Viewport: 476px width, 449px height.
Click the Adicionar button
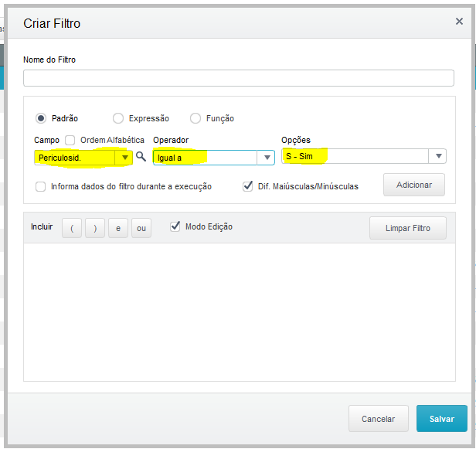point(414,185)
